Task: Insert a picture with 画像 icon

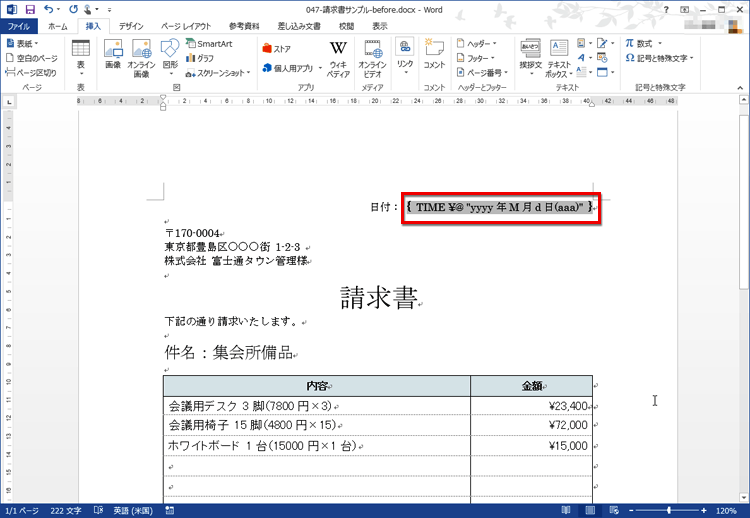Action: pos(113,55)
